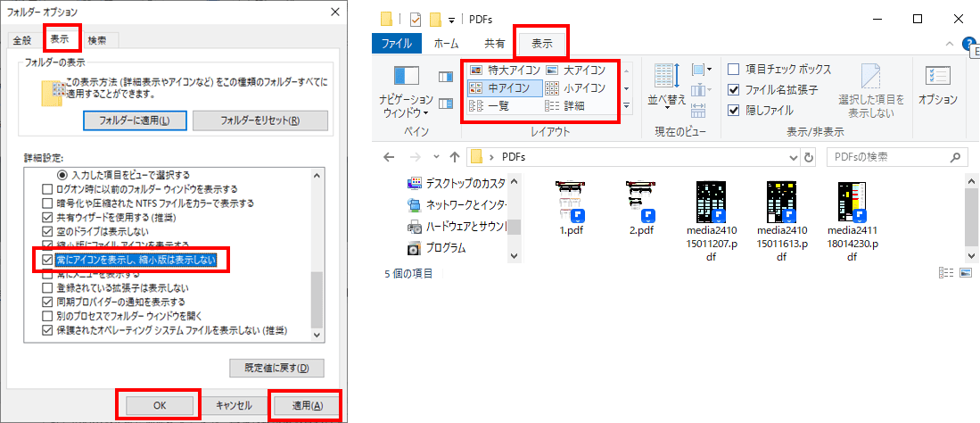Image resolution: width=980 pixels, height=423 pixels.
Task: Click the properties quick access checkmark icon
Action: [x=416, y=20]
